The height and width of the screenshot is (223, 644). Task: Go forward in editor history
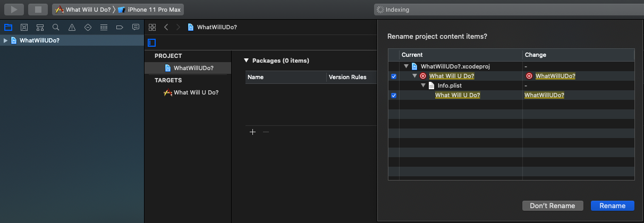coord(178,27)
